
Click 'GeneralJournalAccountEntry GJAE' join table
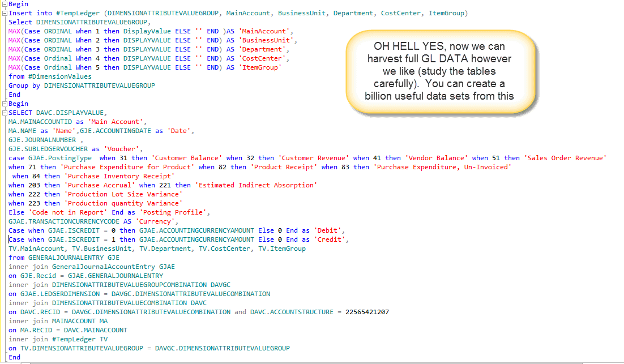coord(113,267)
